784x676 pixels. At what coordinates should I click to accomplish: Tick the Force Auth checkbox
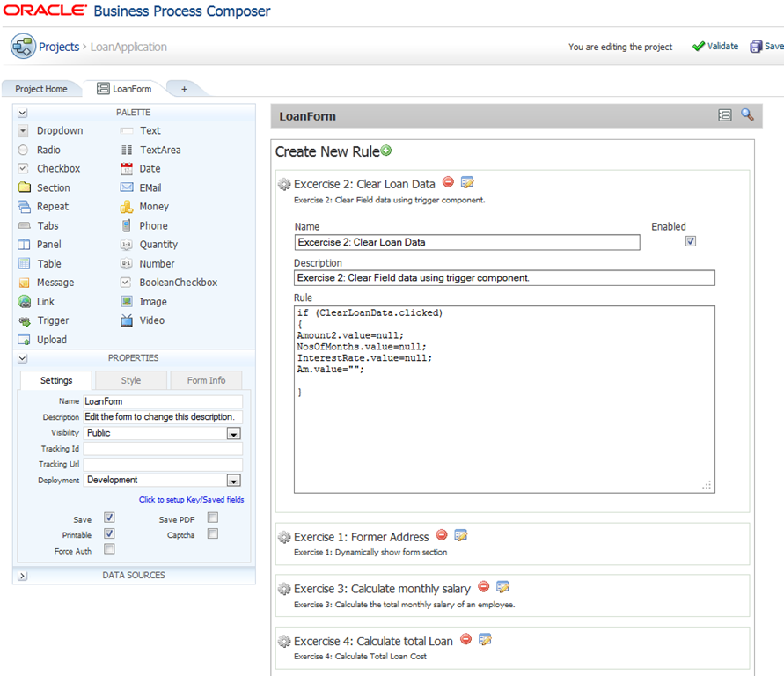(109, 549)
